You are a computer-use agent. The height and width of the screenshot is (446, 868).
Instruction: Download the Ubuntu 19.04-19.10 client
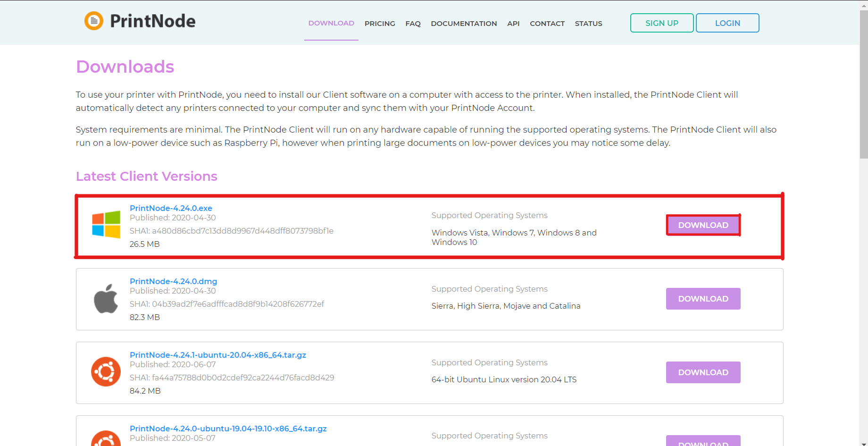point(703,441)
